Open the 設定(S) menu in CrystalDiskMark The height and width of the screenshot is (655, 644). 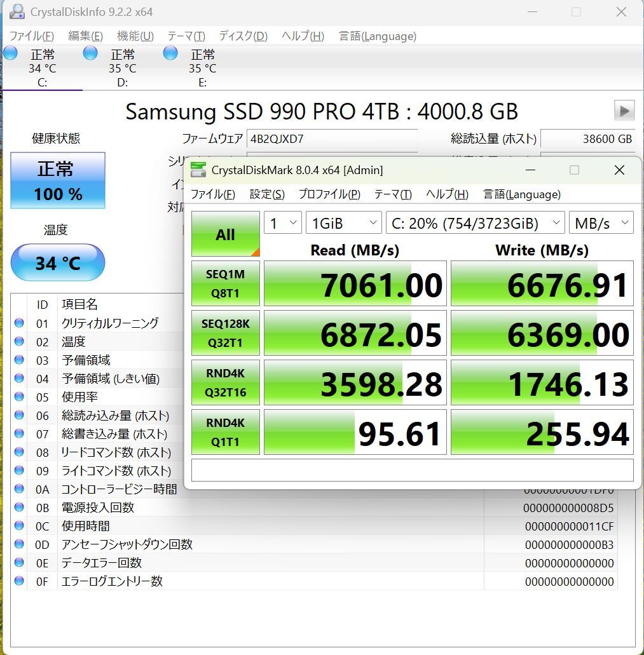click(267, 194)
